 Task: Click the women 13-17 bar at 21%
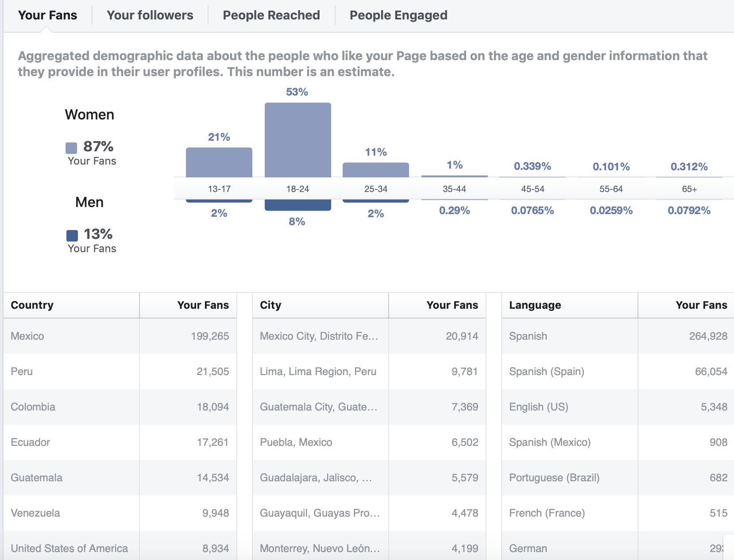[x=219, y=162]
